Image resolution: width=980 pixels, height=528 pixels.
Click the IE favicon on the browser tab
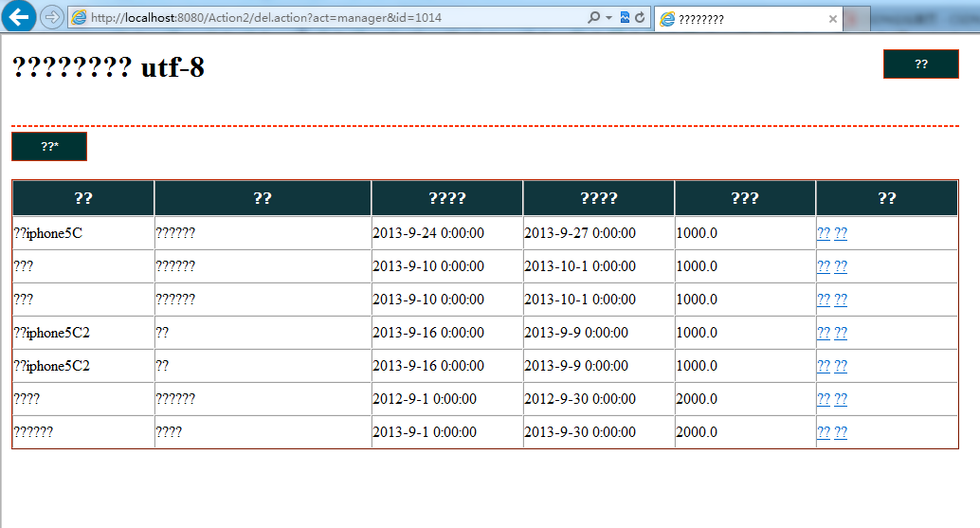coord(667,19)
